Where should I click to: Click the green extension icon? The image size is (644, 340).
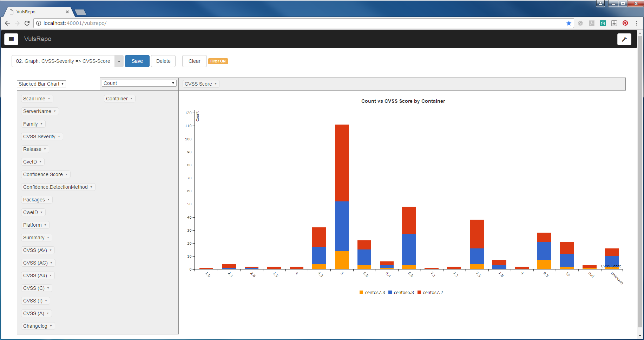click(x=603, y=23)
